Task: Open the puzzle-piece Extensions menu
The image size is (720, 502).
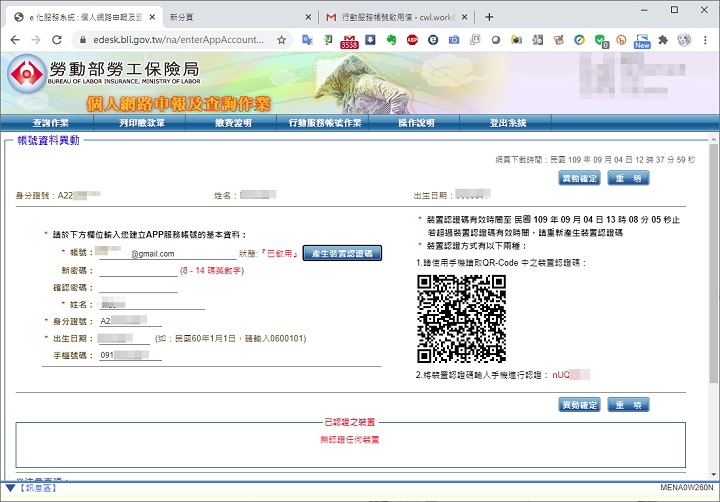Action: click(x=663, y=40)
